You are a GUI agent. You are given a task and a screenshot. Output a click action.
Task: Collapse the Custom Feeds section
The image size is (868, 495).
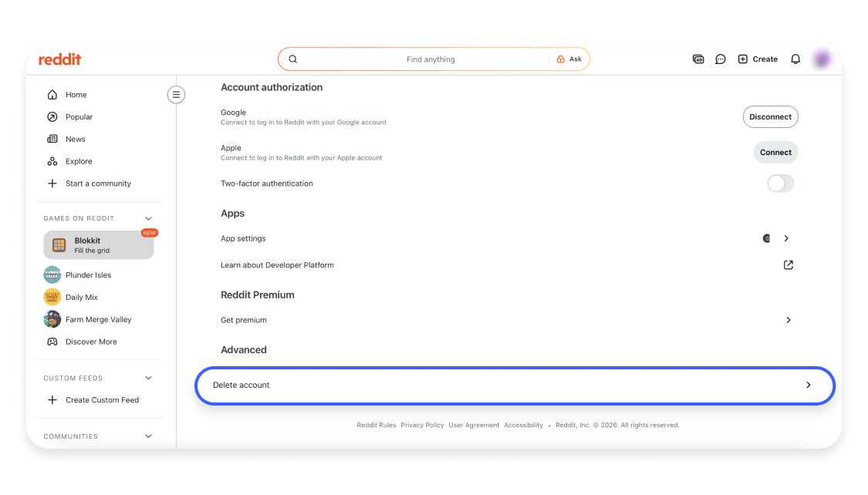click(x=148, y=378)
